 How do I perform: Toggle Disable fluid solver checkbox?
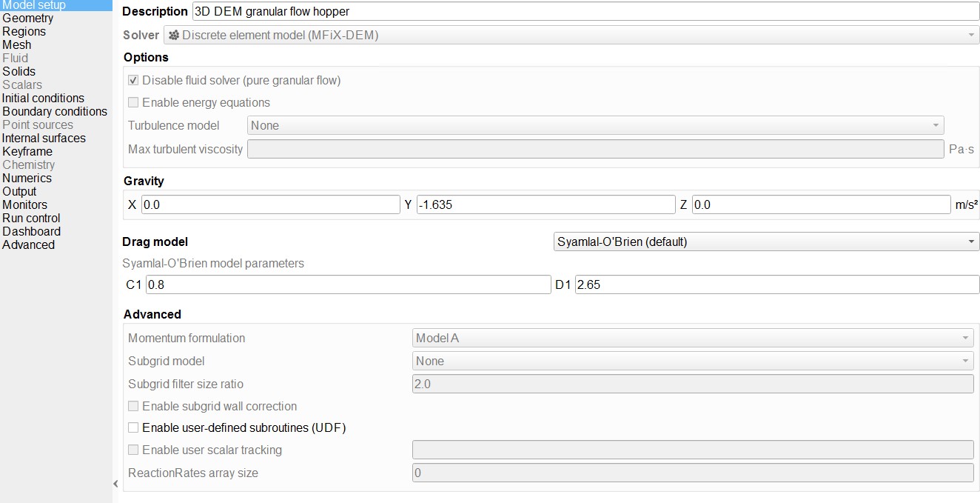pos(133,80)
